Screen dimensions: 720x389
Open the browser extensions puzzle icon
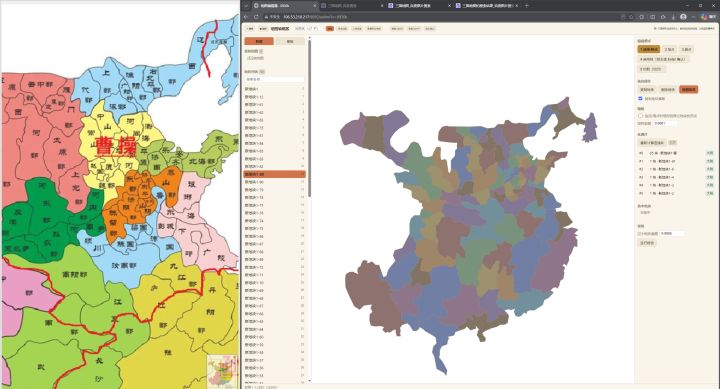click(642, 17)
